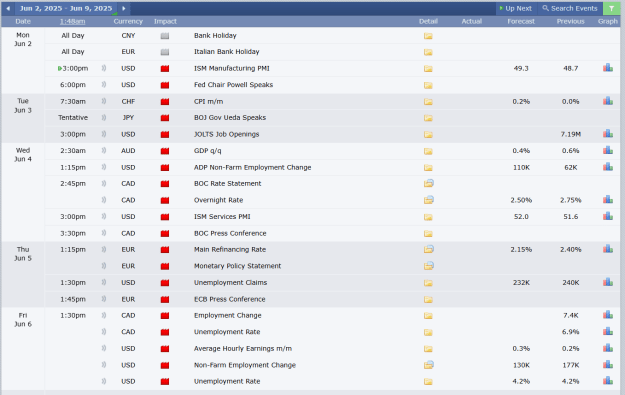Click the Impact column header

(x=165, y=22)
